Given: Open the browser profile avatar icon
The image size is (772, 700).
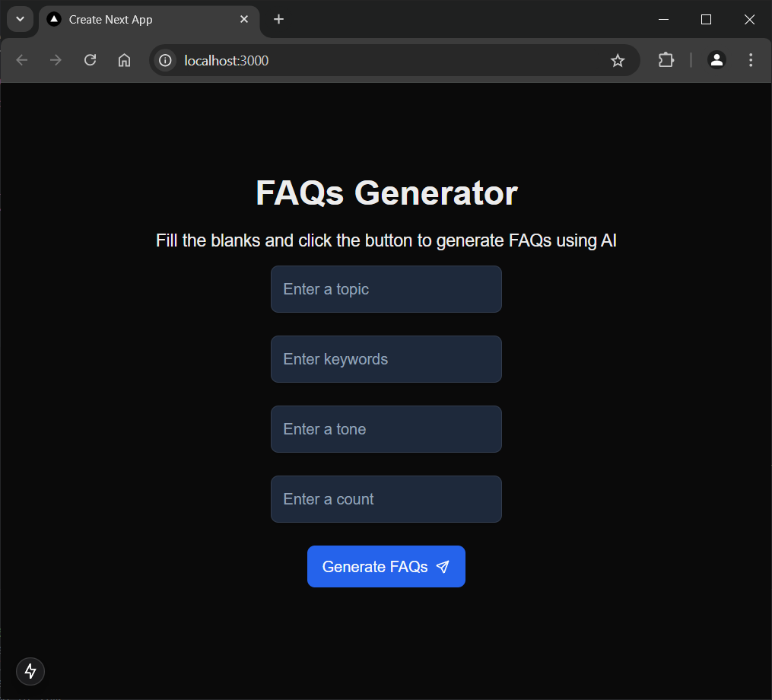Looking at the screenshot, I should tap(716, 59).
